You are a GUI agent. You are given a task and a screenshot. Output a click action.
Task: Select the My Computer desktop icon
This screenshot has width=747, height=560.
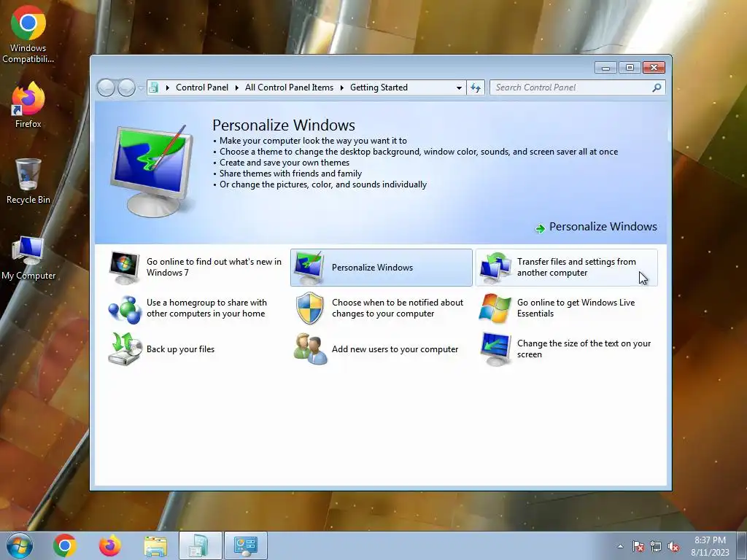pos(28,257)
